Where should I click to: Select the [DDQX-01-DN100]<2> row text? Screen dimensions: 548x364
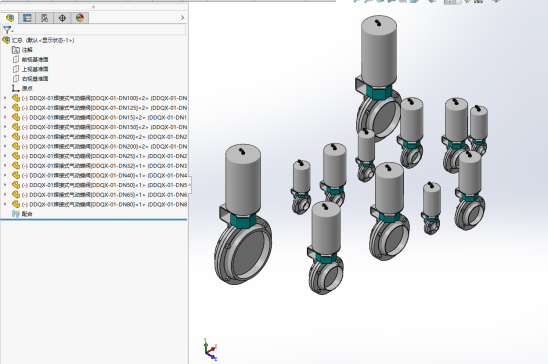[x=104, y=98]
